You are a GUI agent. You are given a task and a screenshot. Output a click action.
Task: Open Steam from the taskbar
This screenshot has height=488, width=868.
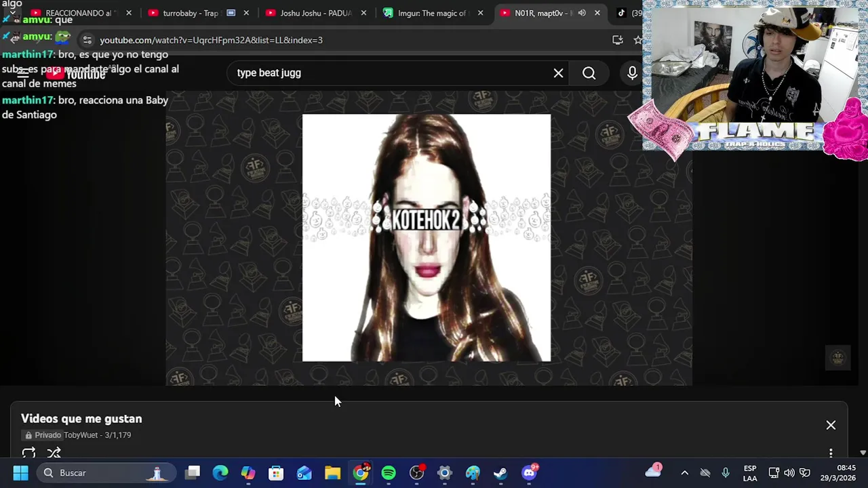click(x=500, y=472)
